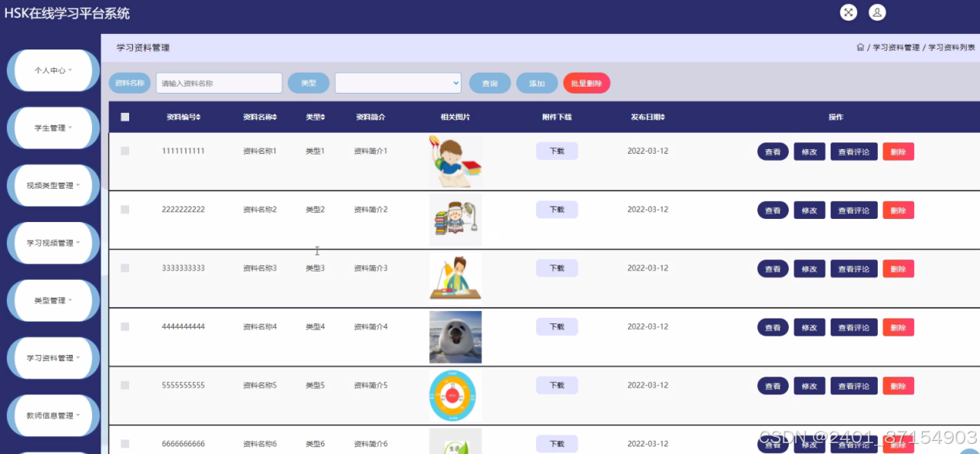Image resolution: width=980 pixels, height=454 pixels.
Task: Open the 类型 filter dropdown
Action: click(x=398, y=83)
